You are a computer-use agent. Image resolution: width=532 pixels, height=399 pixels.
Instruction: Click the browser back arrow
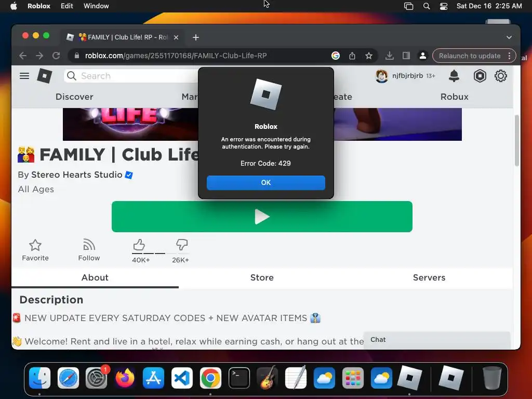coord(23,56)
